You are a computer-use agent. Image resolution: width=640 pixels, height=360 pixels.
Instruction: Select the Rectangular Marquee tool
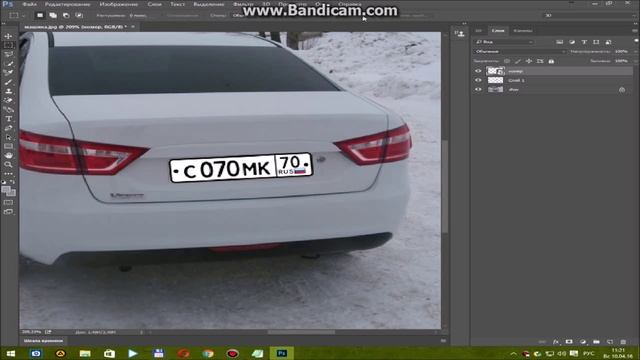pyautogui.click(x=8, y=45)
